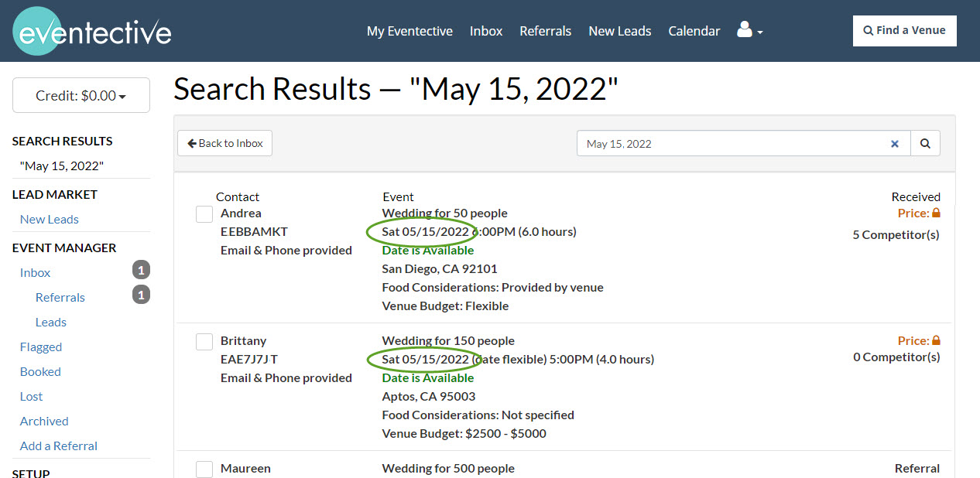Select the checkbox for Andrea's lead
Image resolution: width=980 pixels, height=478 pixels.
point(204,213)
